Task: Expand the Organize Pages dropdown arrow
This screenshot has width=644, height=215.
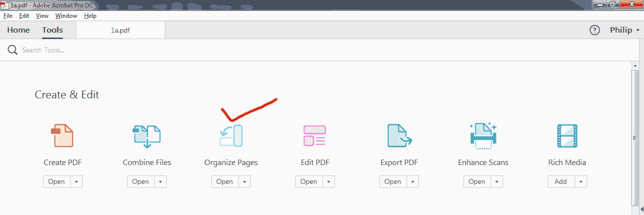Action: 244,181
